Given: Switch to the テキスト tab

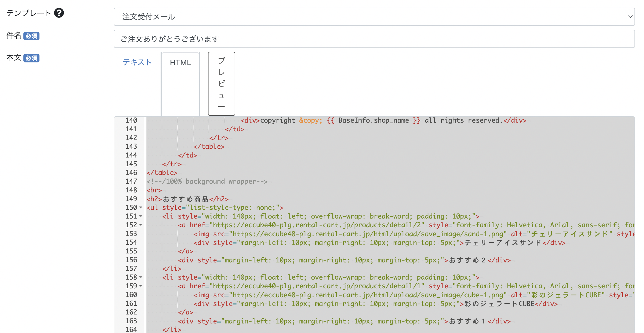Looking at the screenshot, I should [x=137, y=62].
